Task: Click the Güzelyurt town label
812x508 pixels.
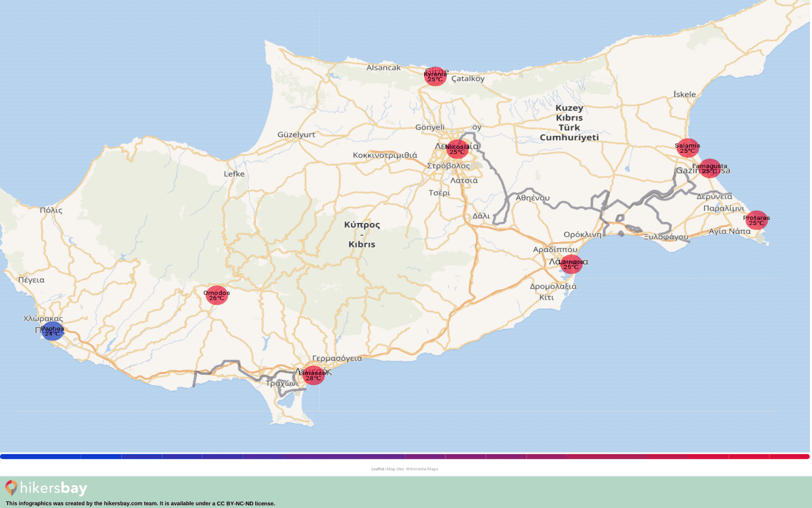Action: 296,135
